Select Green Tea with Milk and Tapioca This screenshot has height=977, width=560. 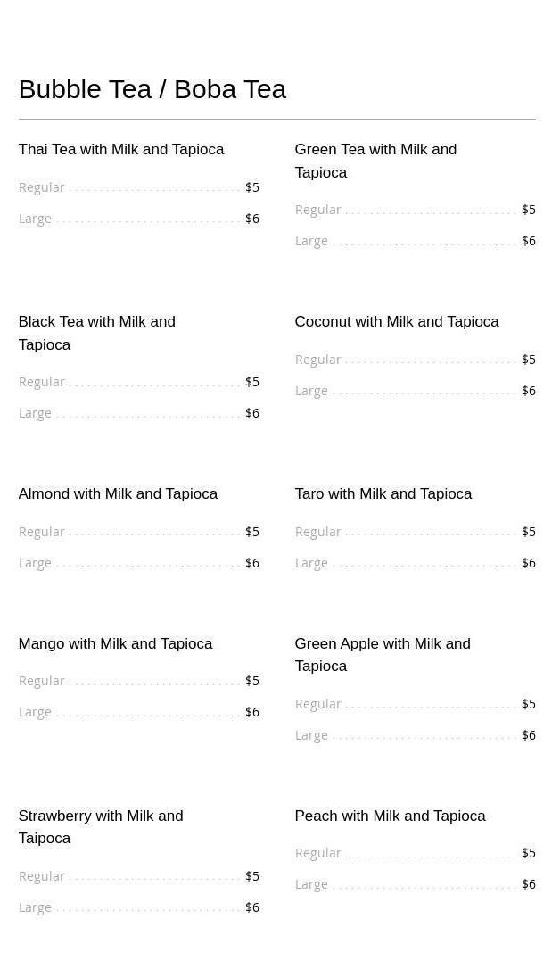pyautogui.click(x=375, y=161)
